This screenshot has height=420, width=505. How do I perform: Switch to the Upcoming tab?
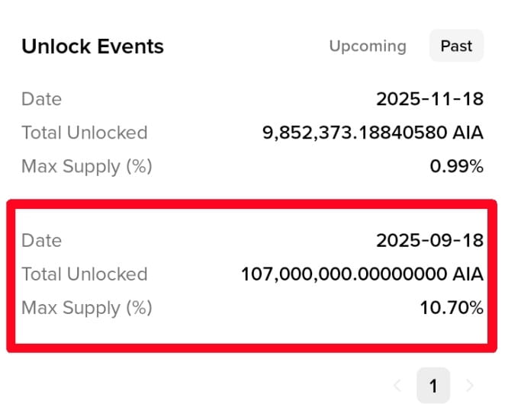click(368, 46)
